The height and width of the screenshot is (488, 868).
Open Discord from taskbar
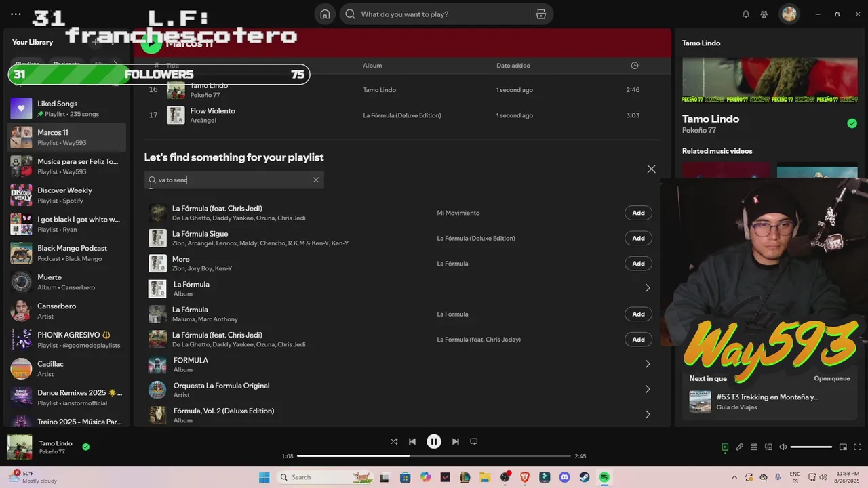[x=564, y=477]
